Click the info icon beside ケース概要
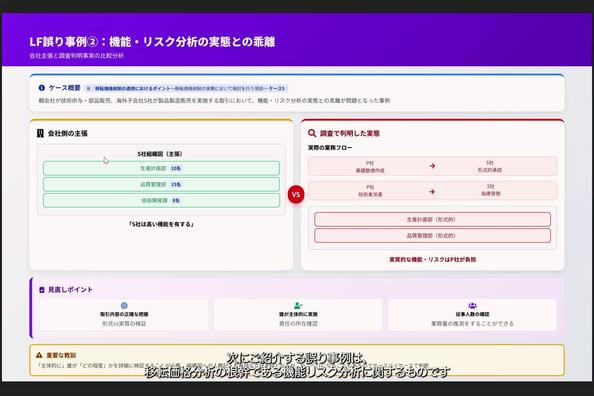This screenshot has width=594, height=396. 42,88
